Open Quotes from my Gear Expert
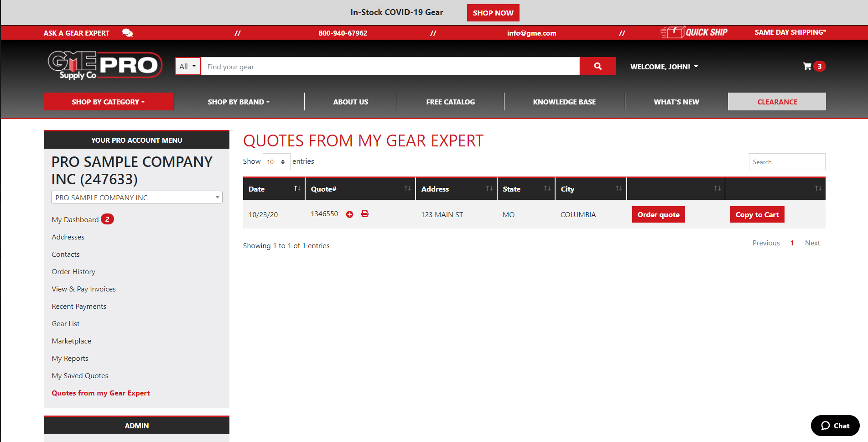This screenshot has width=868, height=442. pyautogui.click(x=101, y=393)
